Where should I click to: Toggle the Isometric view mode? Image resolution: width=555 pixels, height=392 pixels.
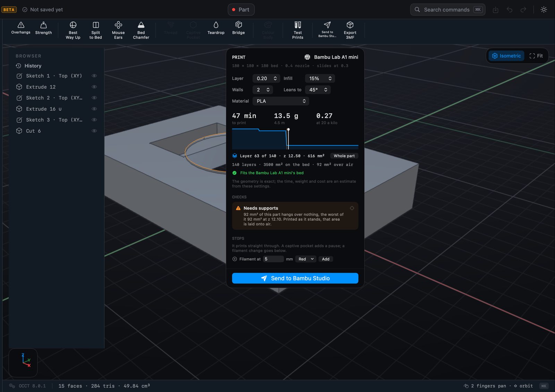pos(507,56)
